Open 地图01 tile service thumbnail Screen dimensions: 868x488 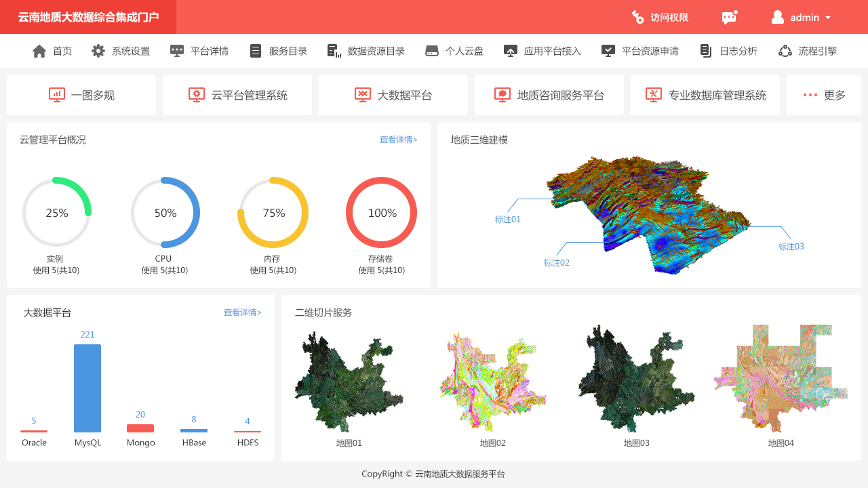[349, 382]
